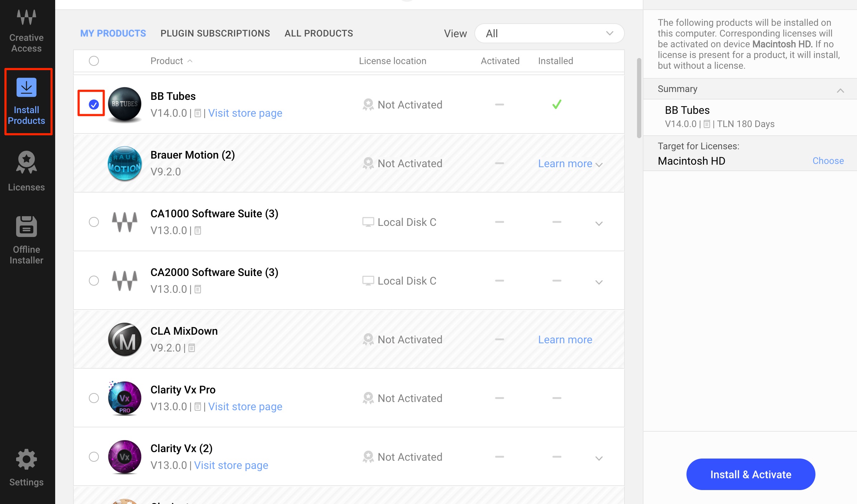Click the notes icon in Summary BB Tubes
This screenshot has height=504, width=857.
pyautogui.click(x=707, y=124)
